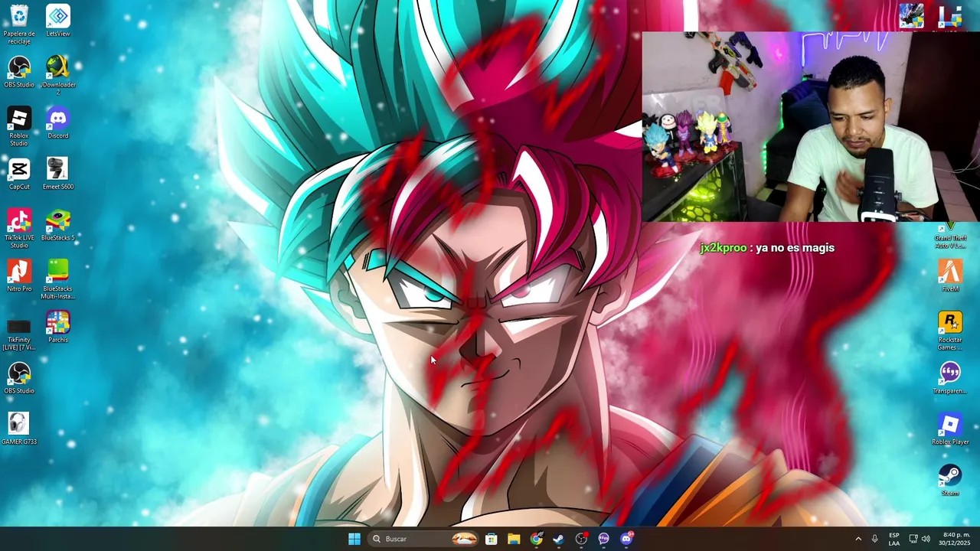The height and width of the screenshot is (551, 980).
Task: Click the chat message from jx2kproo
Action: coord(767,248)
